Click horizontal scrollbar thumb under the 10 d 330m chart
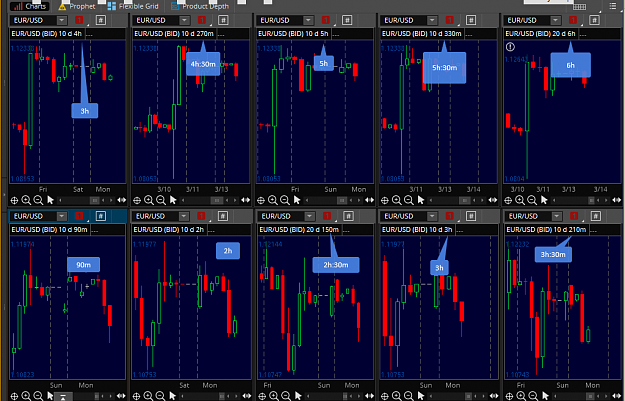Screen dimensions: 625x401 pyautogui.click(x=464, y=200)
